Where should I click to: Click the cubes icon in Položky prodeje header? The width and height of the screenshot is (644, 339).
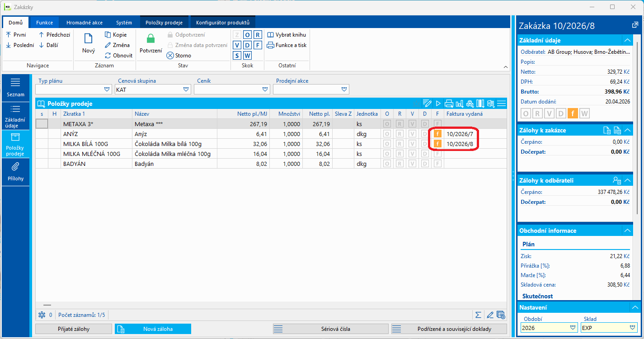tap(470, 104)
